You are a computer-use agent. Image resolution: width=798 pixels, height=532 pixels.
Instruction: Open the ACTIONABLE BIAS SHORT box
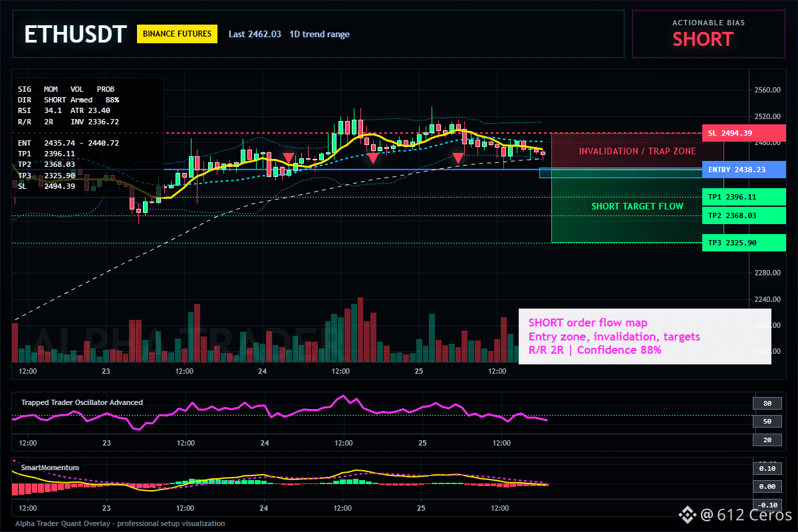[x=708, y=34]
